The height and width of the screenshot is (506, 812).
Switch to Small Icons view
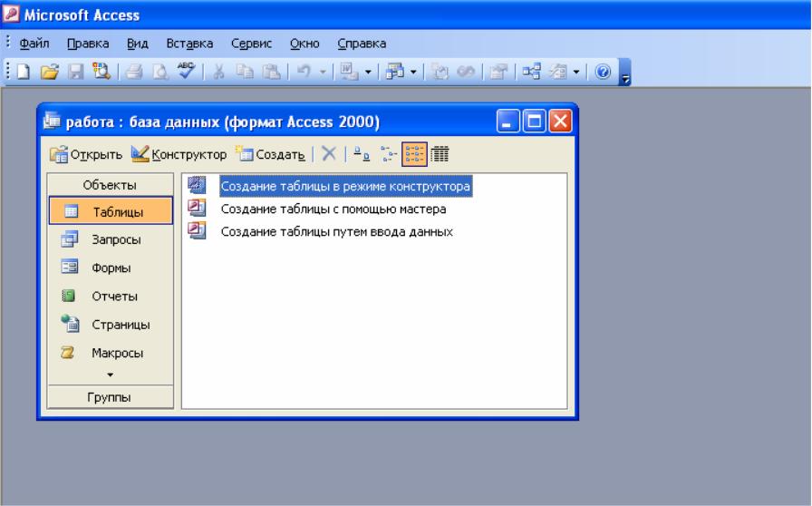click(x=389, y=154)
